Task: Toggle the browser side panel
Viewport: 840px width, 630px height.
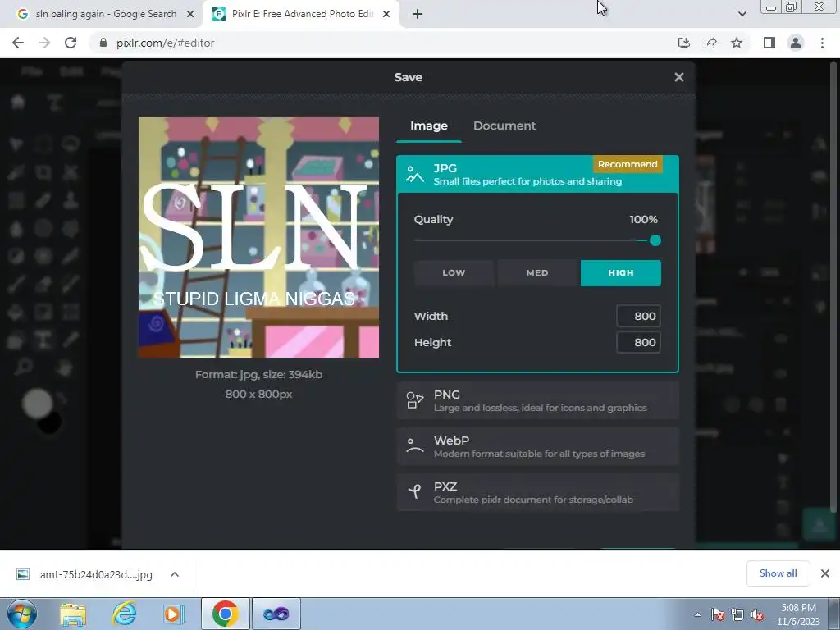Action: click(769, 43)
